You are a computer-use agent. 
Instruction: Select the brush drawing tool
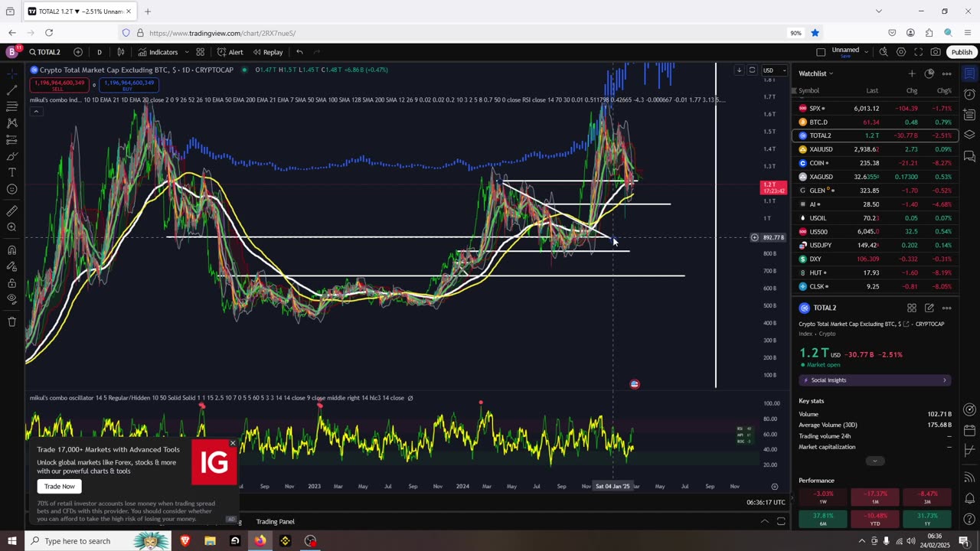11,156
